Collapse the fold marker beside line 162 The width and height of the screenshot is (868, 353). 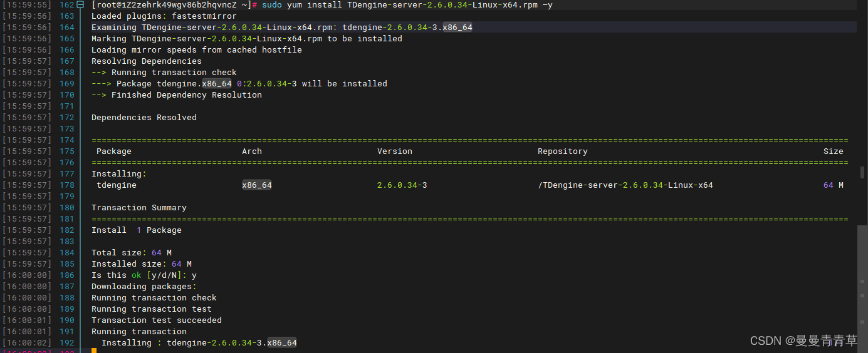point(80,5)
